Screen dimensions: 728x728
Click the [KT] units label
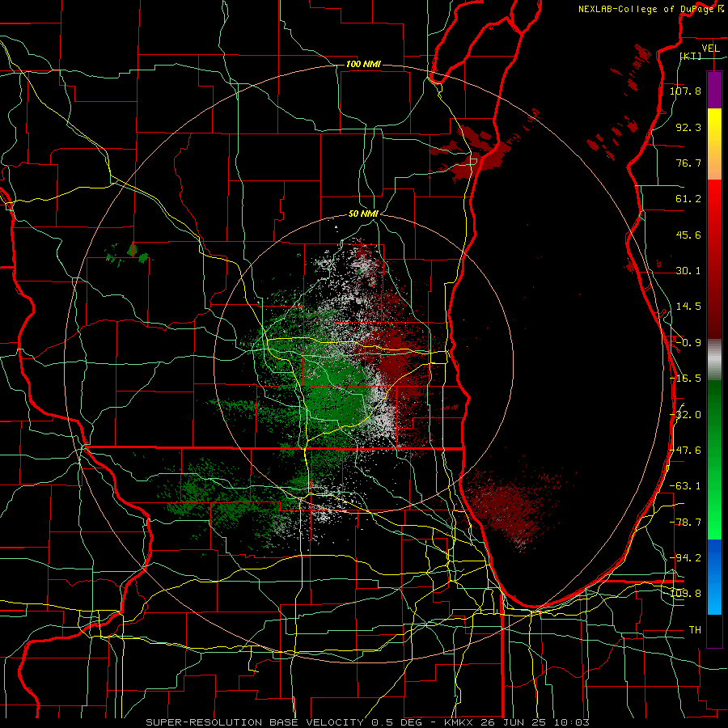click(x=691, y=56)
